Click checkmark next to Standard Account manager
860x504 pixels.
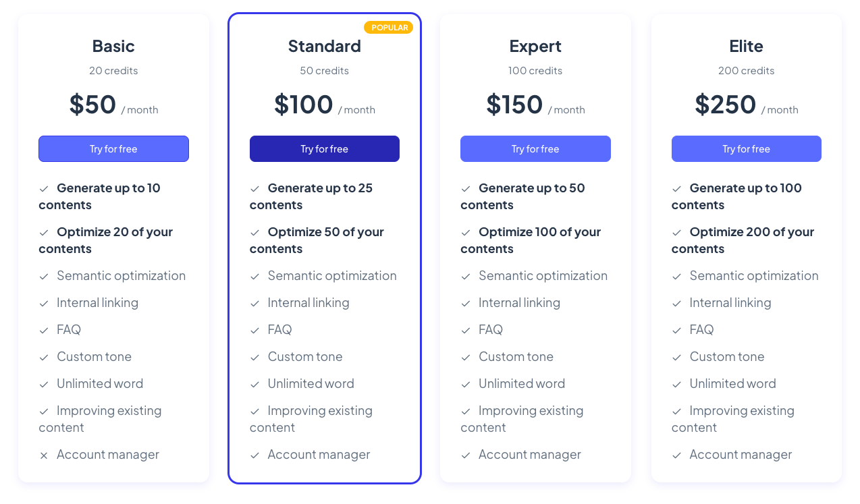254,455
